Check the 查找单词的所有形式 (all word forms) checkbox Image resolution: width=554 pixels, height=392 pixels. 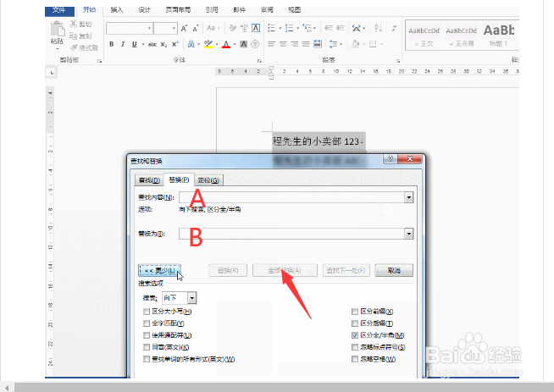click(x=147, y=359)
